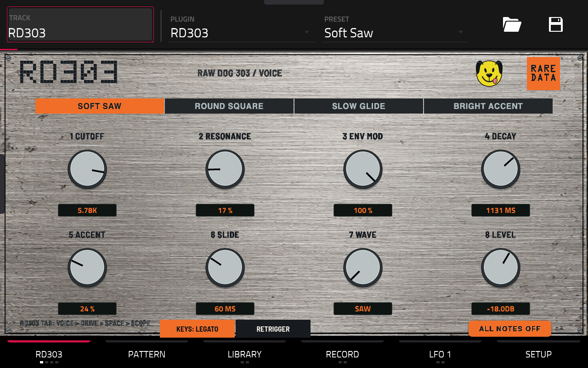Switch to the Record bottom tab
This screenshot has height=368, width=588.
coord(342,353)
